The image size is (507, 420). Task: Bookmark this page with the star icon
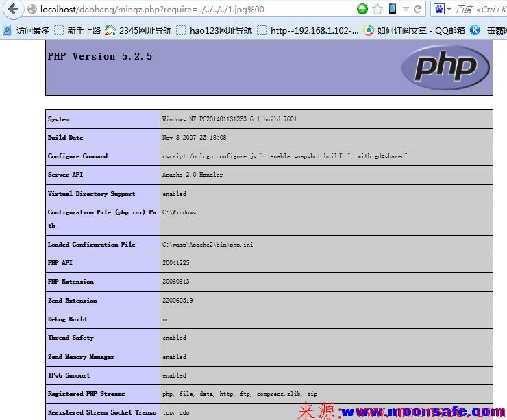click(x=378, y=9)
